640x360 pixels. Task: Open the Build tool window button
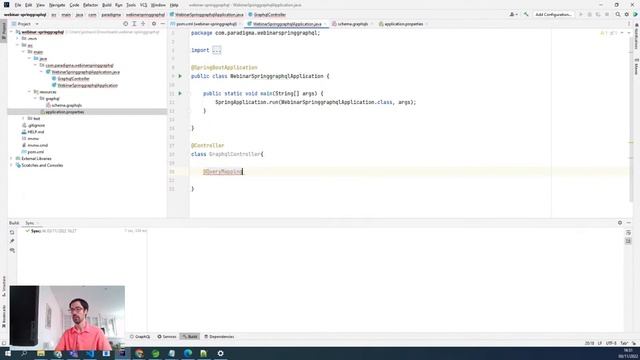pyautogui.click(x=190, y=337)
